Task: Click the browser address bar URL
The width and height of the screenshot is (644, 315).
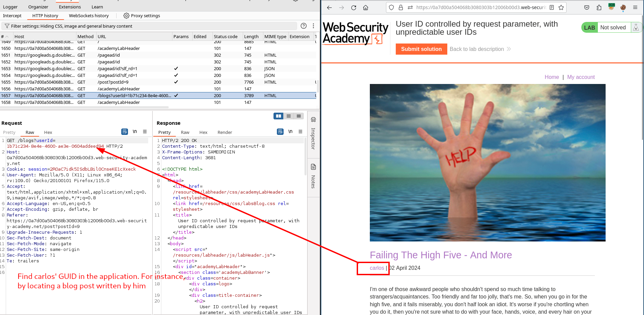Action: pos(481,7)
